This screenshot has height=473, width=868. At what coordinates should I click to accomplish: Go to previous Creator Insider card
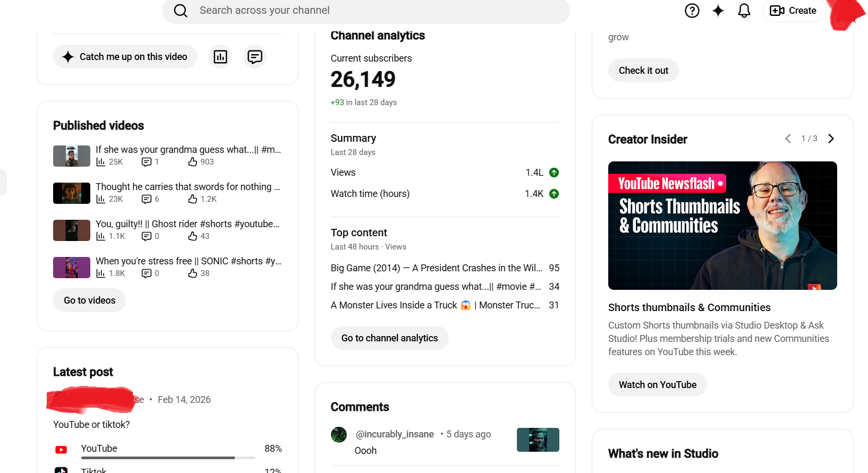coord(788,139)
